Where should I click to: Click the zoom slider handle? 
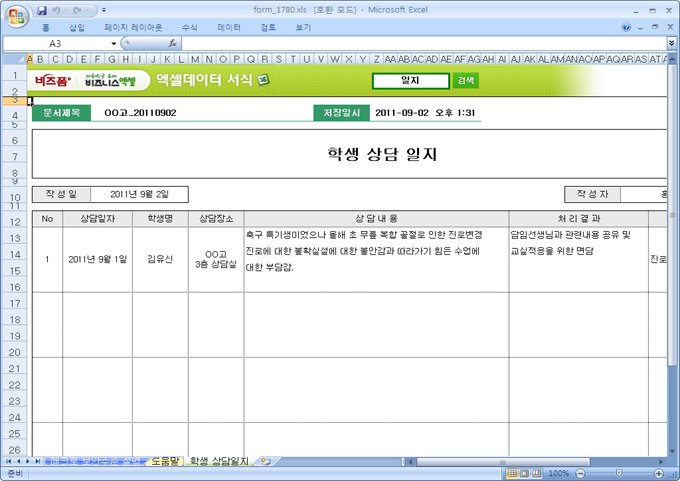pyautogui.click(x=619, y=473)
